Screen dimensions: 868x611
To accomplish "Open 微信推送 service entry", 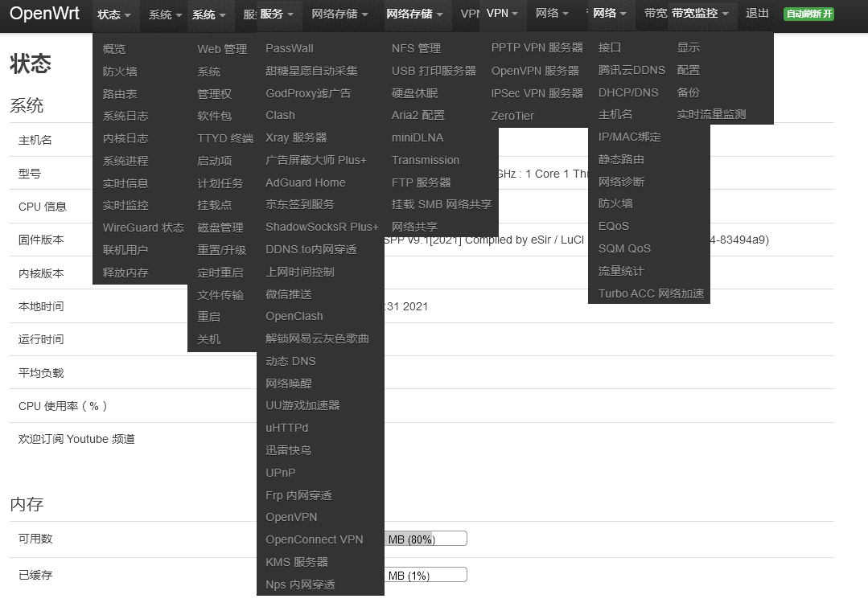I will click(289, 294).
